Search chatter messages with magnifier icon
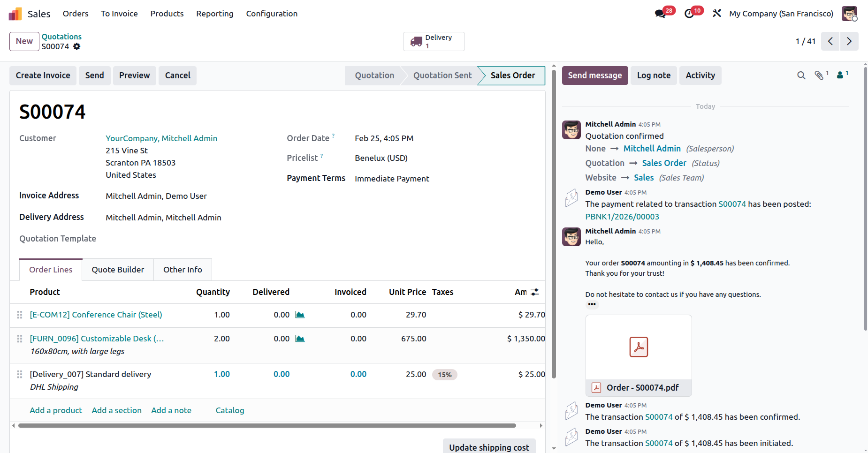Viewport: 868px width, 453px height. pyautogui.click(x=801, y=75)
